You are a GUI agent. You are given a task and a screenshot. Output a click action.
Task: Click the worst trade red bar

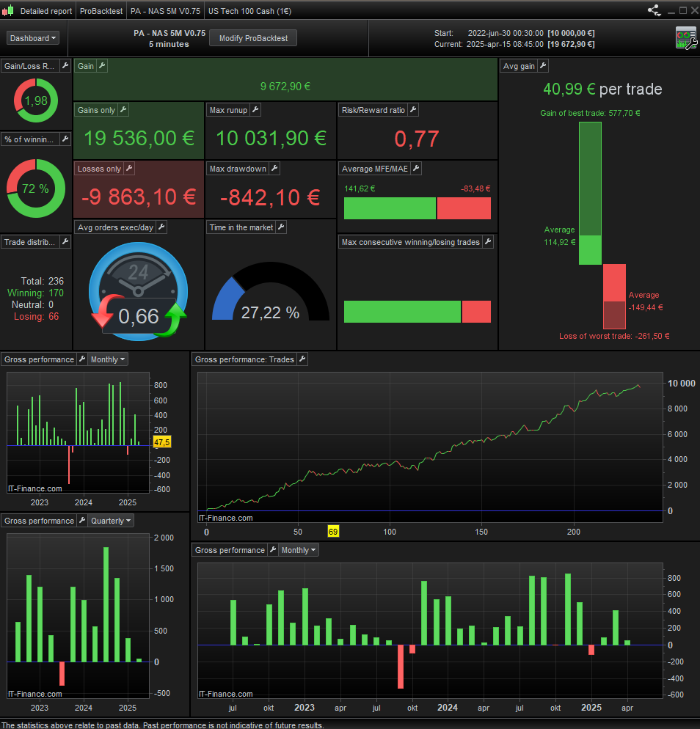point(614,296)
